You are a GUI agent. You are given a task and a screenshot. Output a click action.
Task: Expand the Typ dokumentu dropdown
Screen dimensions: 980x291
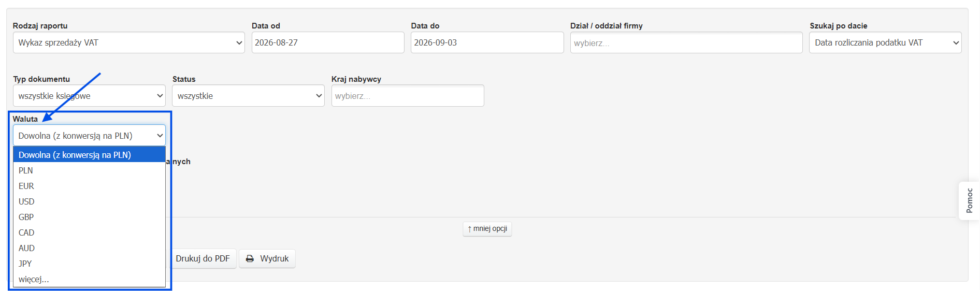tap(89, 96)
